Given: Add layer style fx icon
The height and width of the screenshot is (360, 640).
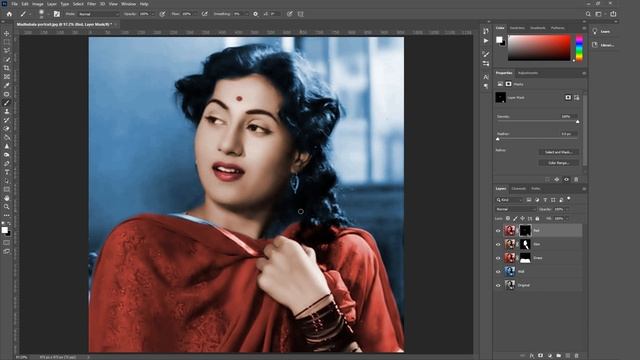Looking at the screenshot, I should pos(531,356).
